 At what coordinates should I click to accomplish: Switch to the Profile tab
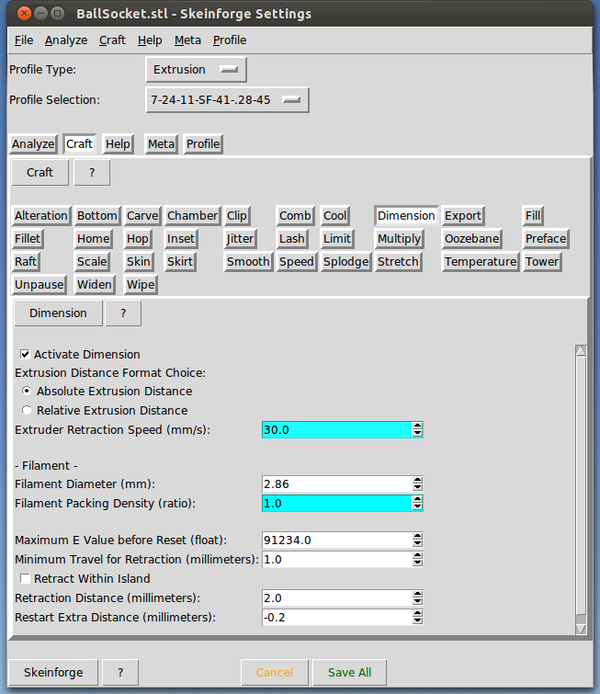tap(203, 144)
